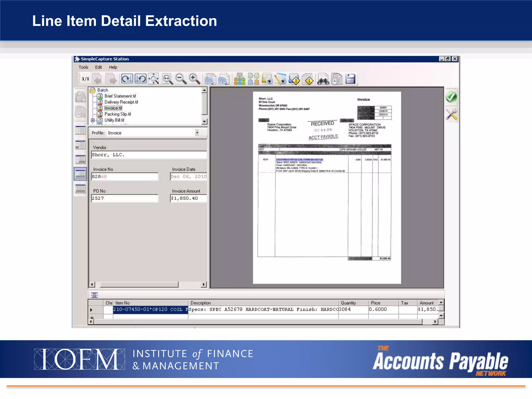Open the Edit menu
This screenshot has width=532, height=399.
click(x=98, y=67)
